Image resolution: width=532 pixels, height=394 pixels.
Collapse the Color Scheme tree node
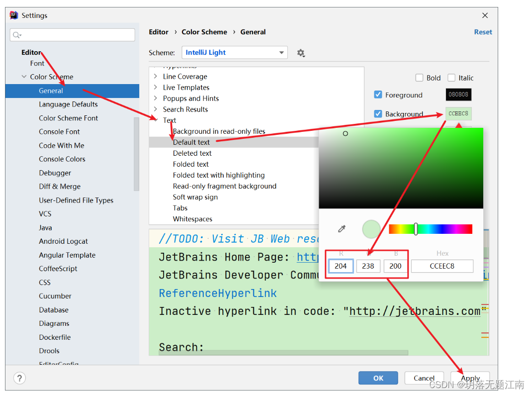click(24, 77)
